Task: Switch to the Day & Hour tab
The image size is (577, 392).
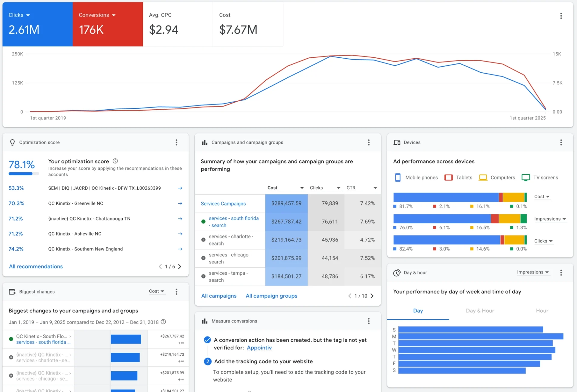Action: (480, 311)
